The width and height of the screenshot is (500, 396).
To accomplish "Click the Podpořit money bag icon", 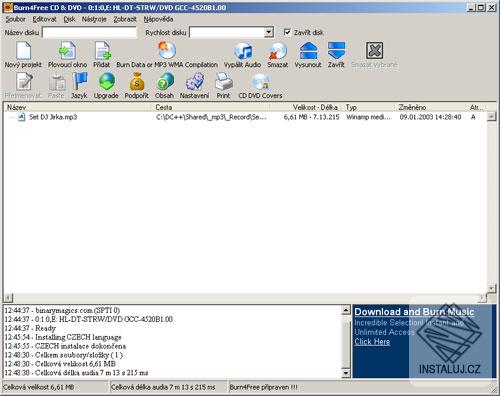I will coord(137,81).
